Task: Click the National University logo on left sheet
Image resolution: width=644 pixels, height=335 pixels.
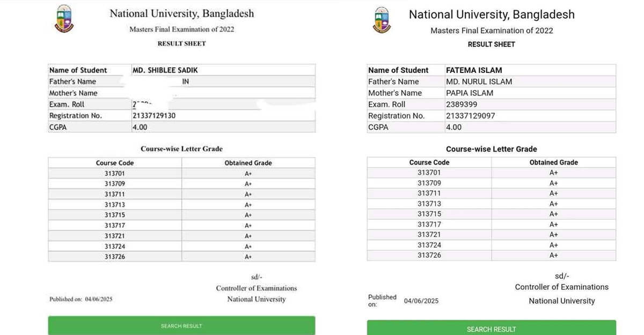Action: coord(64,19)
